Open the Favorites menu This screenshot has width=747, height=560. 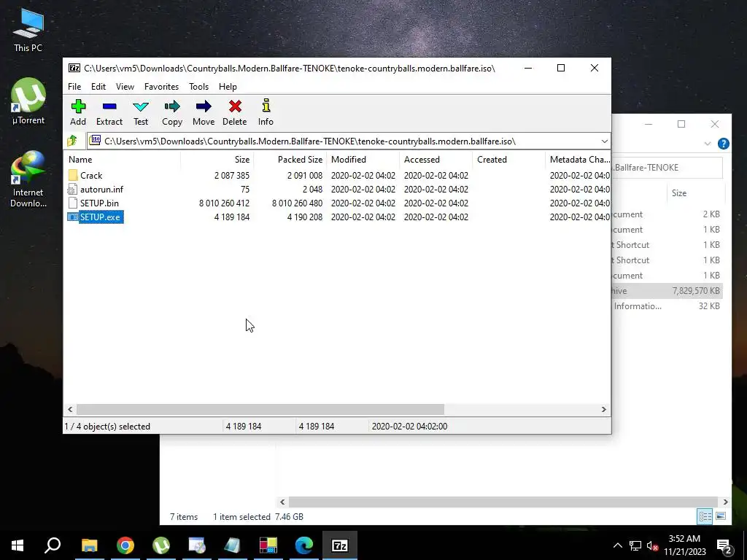(161, 87)
